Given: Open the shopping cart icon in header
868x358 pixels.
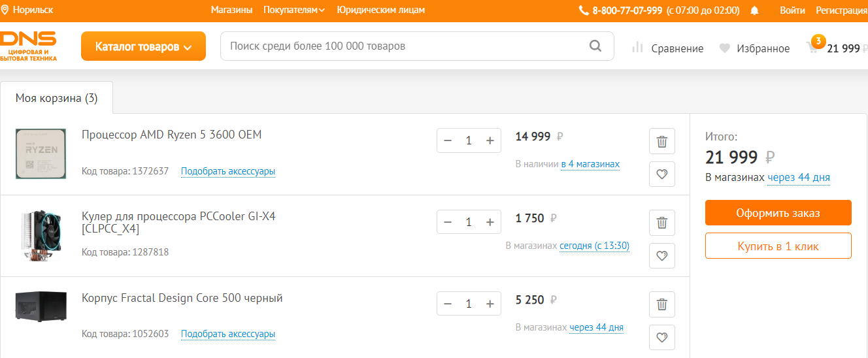Looking at the screenshot, I should click(812, 48).
